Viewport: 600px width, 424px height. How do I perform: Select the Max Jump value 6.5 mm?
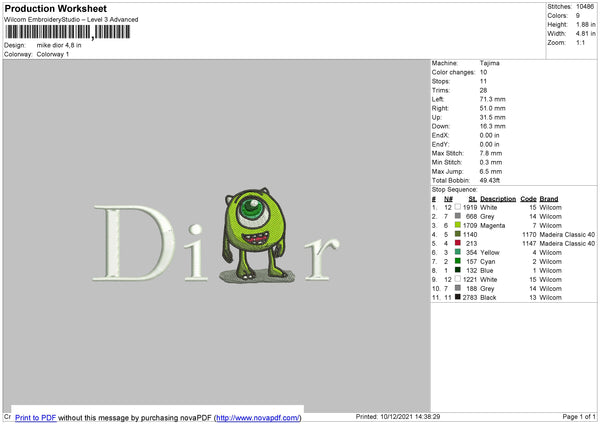coord(491,171)
